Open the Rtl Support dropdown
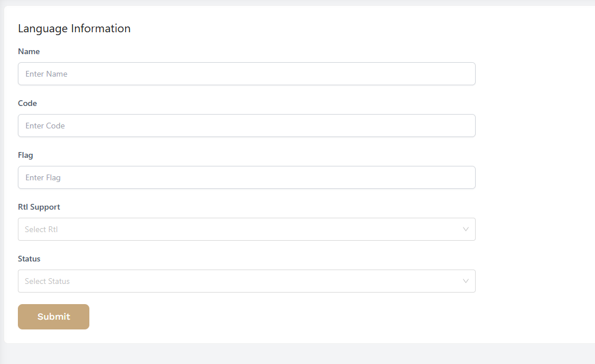Viewport: 595px width, 364px height. (247, 229)
